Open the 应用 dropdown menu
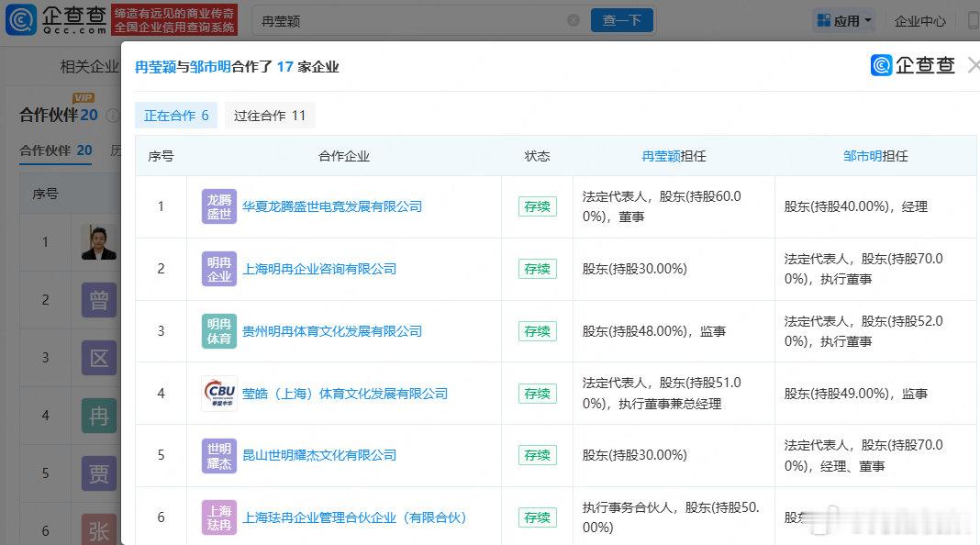This screenshot has width=980, height=545. [x=844, y=20]
